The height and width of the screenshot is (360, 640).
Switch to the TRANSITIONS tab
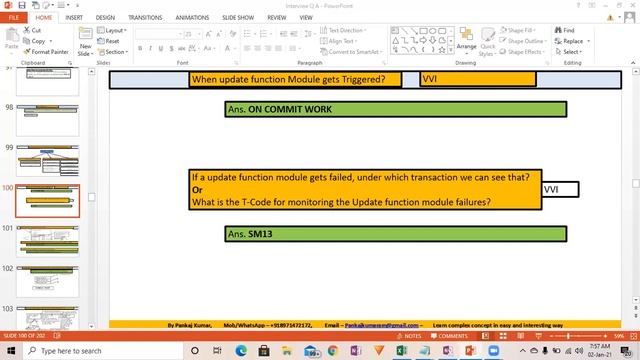pos(145,18)
